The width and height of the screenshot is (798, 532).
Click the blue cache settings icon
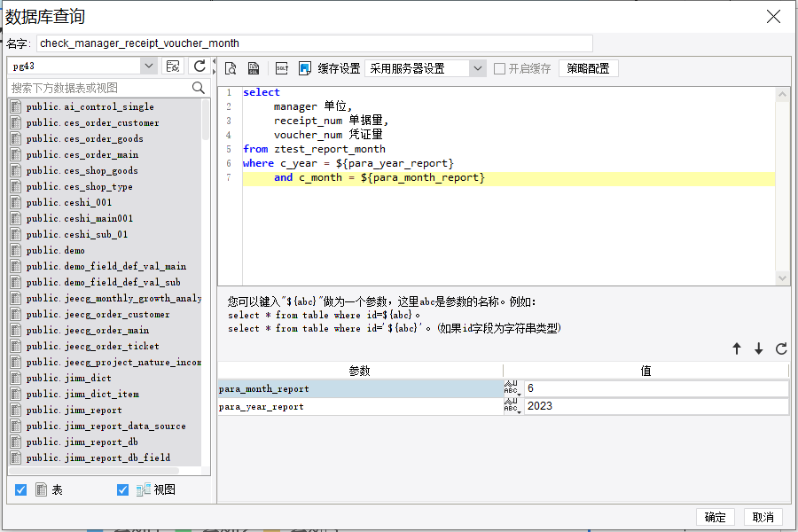pos(305,68)
